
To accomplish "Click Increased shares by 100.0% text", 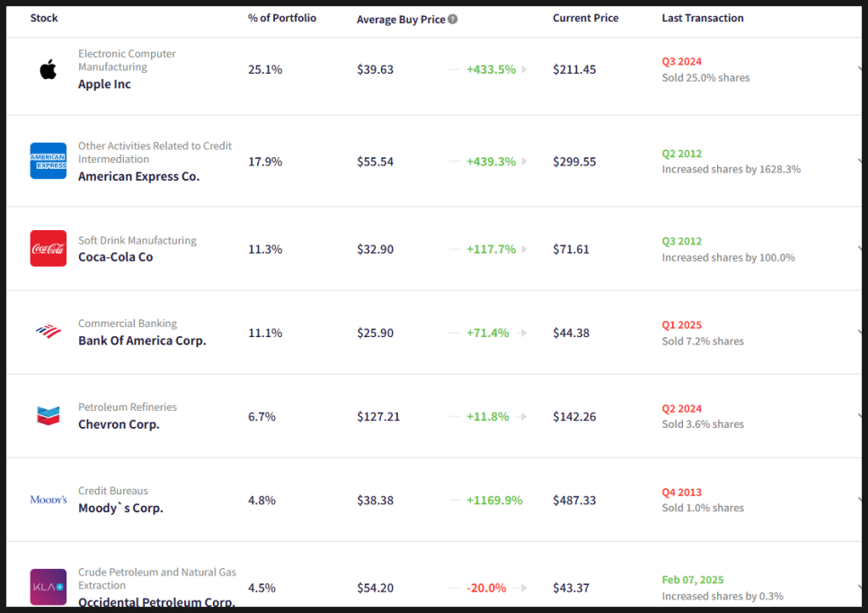I will pos(729,257).
